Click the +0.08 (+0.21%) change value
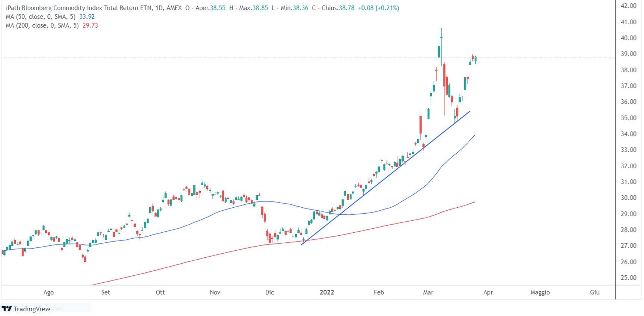Image resolution: width=644 pixels, height=316 pixels. coord(378,8)
